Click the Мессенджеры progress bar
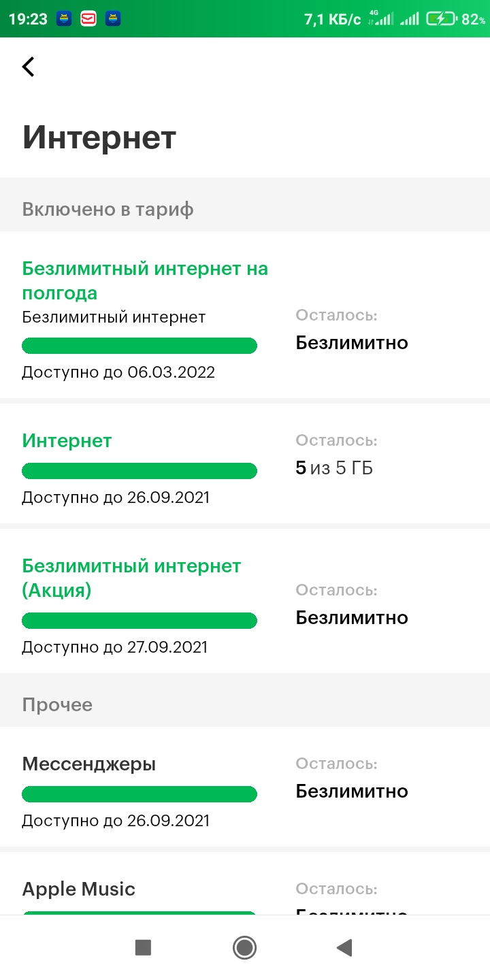The height and width of the screenshot is (980, 490). pos(140,794)
